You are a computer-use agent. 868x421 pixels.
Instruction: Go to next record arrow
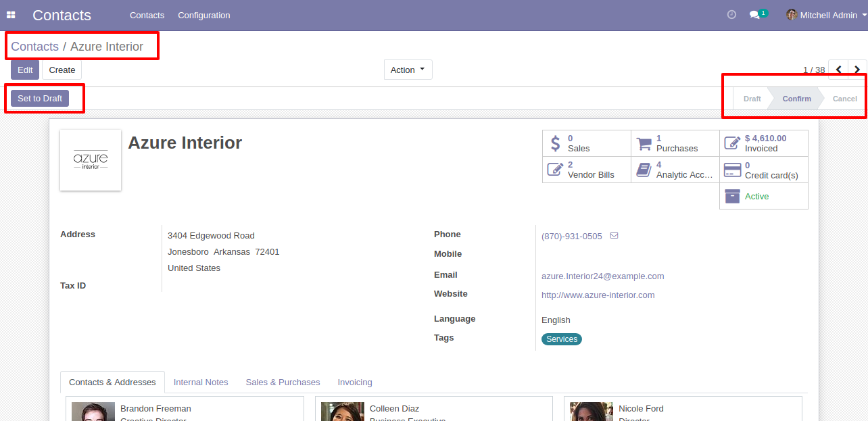(x=858, y=70)
